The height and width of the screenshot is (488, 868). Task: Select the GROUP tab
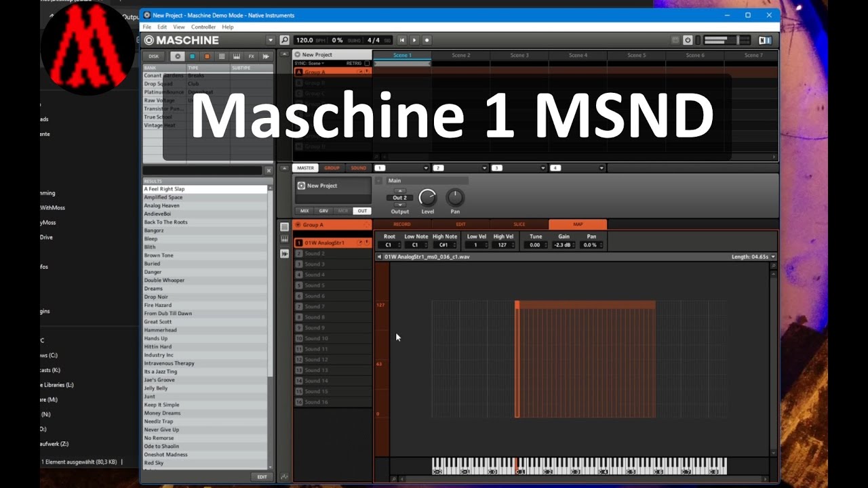[x=332, y=168]
